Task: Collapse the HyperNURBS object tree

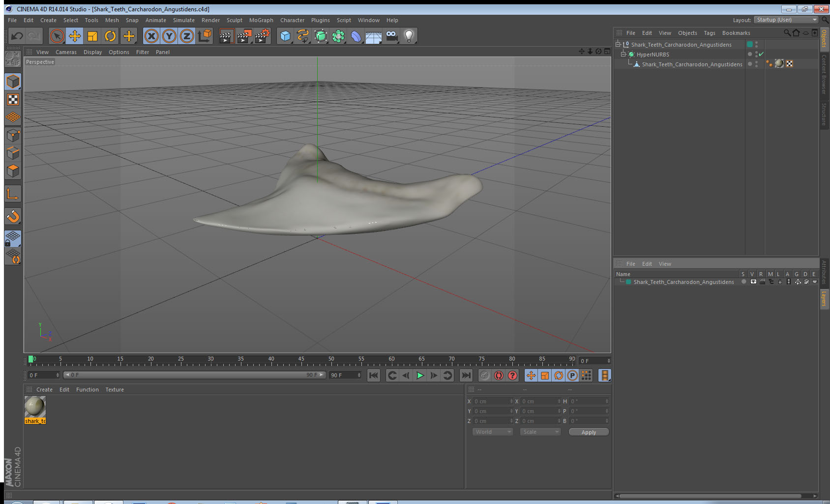Action: click(623, 54)
